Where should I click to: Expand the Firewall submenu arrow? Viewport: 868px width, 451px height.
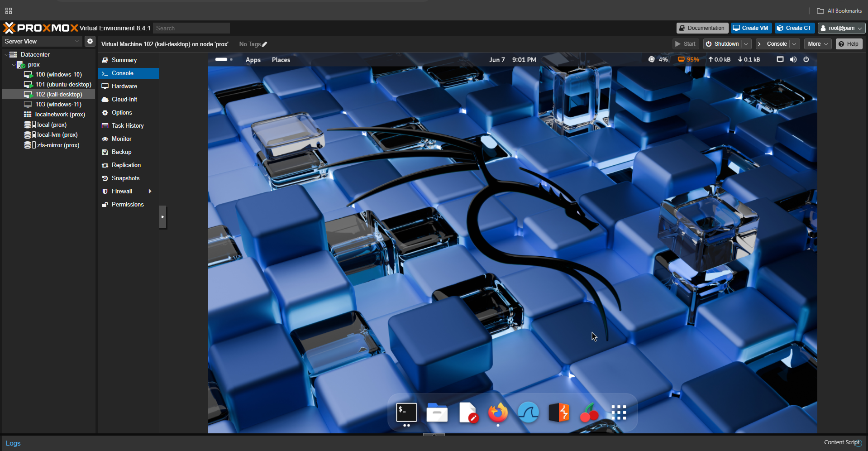pyautogui.click(x=150, y=192)
